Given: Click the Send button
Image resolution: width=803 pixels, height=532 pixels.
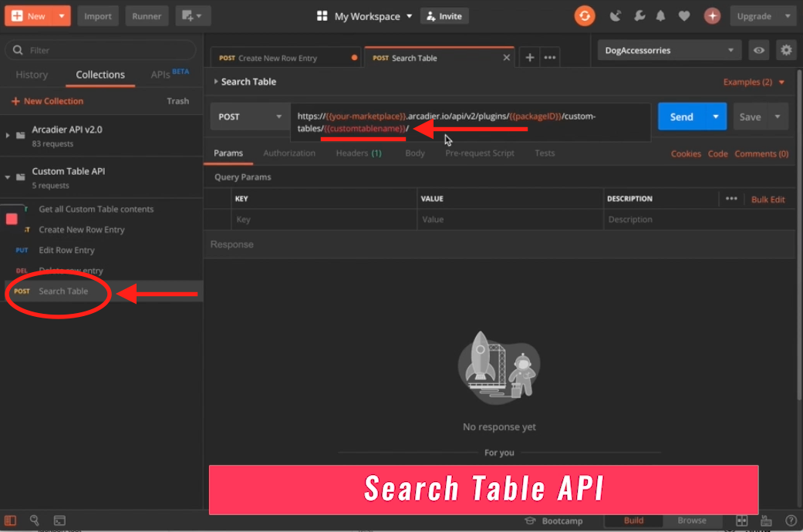Looking at the screenshot, I should (681, 116).
